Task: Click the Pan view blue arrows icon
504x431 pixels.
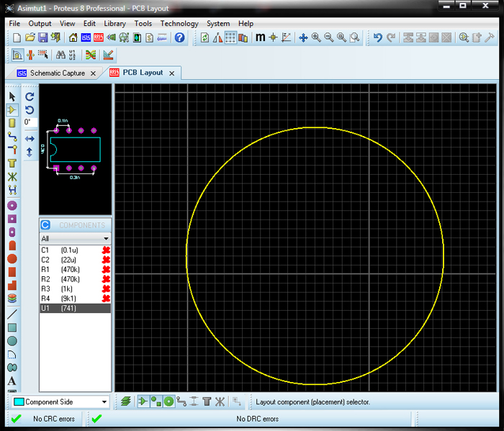Action: [x=303, y=38]
